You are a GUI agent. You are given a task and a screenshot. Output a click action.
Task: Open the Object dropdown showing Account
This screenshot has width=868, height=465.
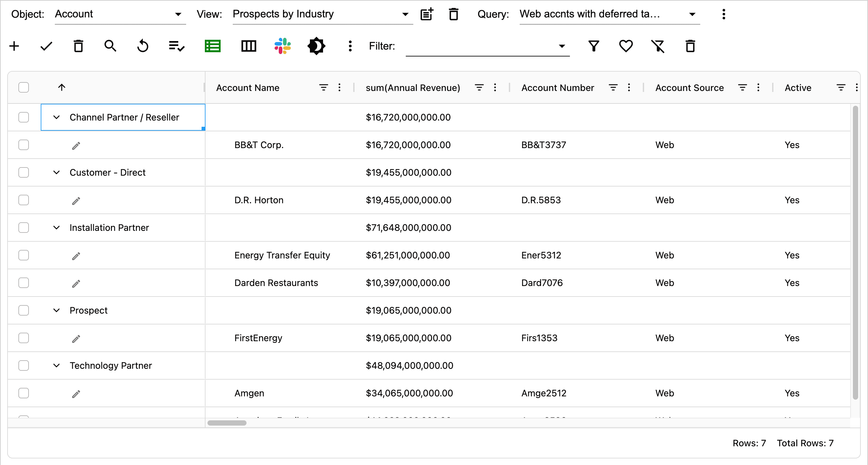(119, 14)
